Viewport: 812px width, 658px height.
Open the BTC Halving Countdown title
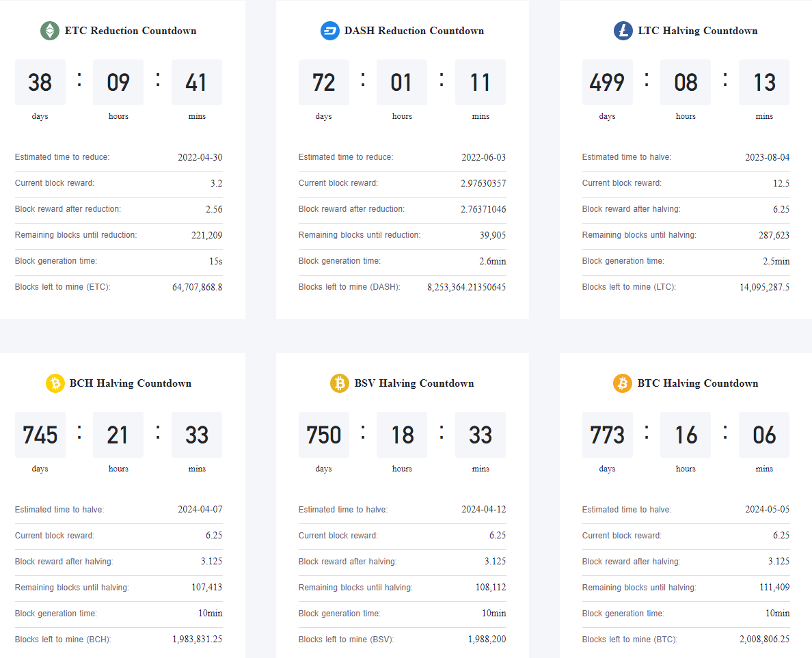698,383
